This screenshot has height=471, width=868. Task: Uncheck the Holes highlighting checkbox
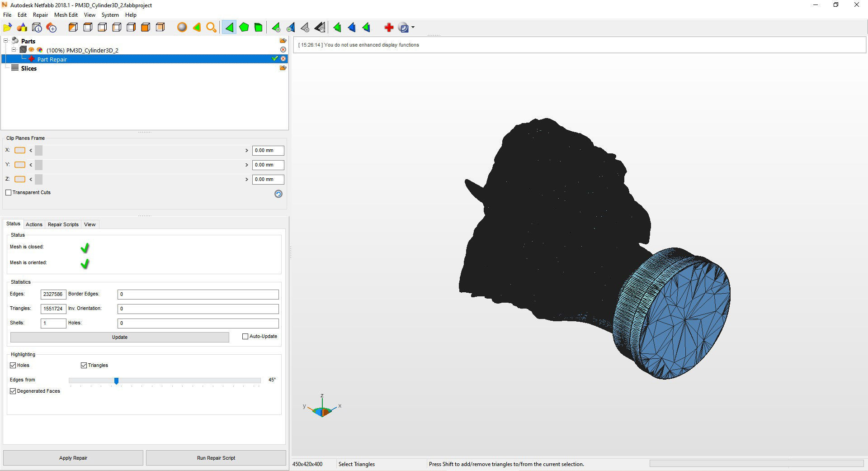coord(13,365)
